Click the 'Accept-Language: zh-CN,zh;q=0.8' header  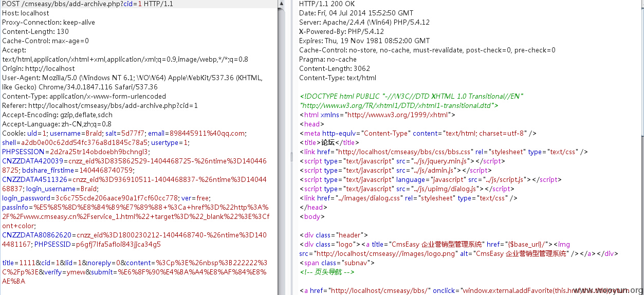57,124
